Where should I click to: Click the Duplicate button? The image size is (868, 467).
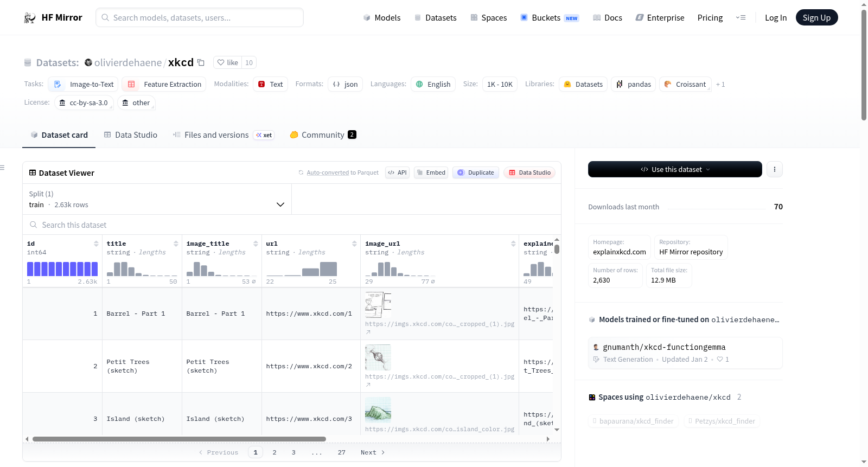476,172
